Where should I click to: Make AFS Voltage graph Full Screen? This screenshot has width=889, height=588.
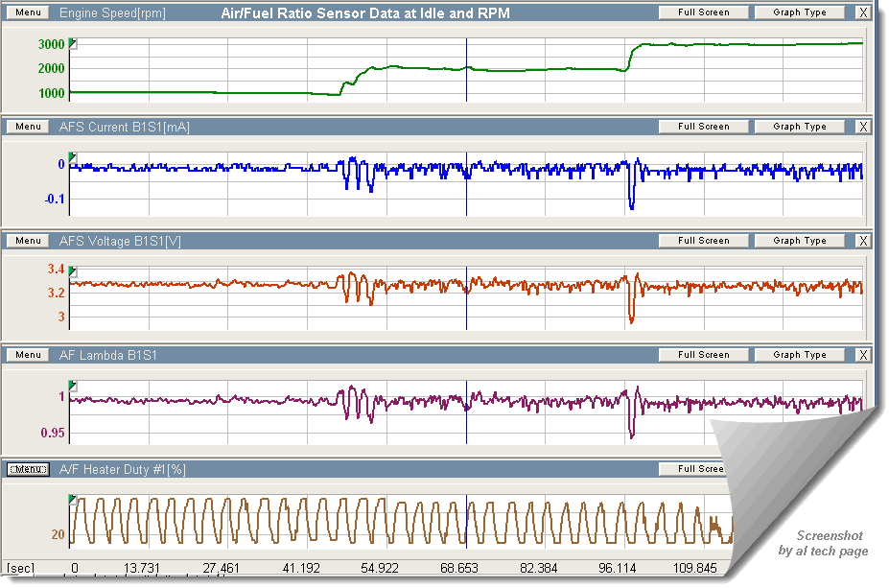pos(703,241)
